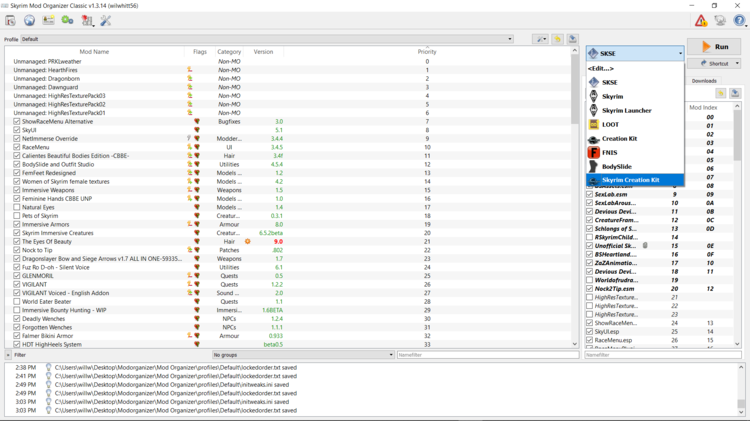This screenshot has width=750, height=421.
Task: Enable World Eater Beater mod checkbox
Action: coord(17,301)
